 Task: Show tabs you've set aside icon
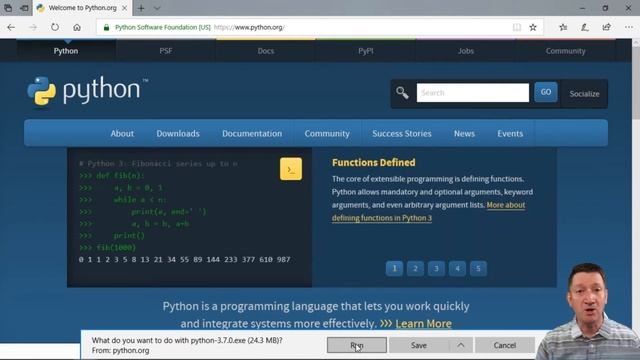8,8
